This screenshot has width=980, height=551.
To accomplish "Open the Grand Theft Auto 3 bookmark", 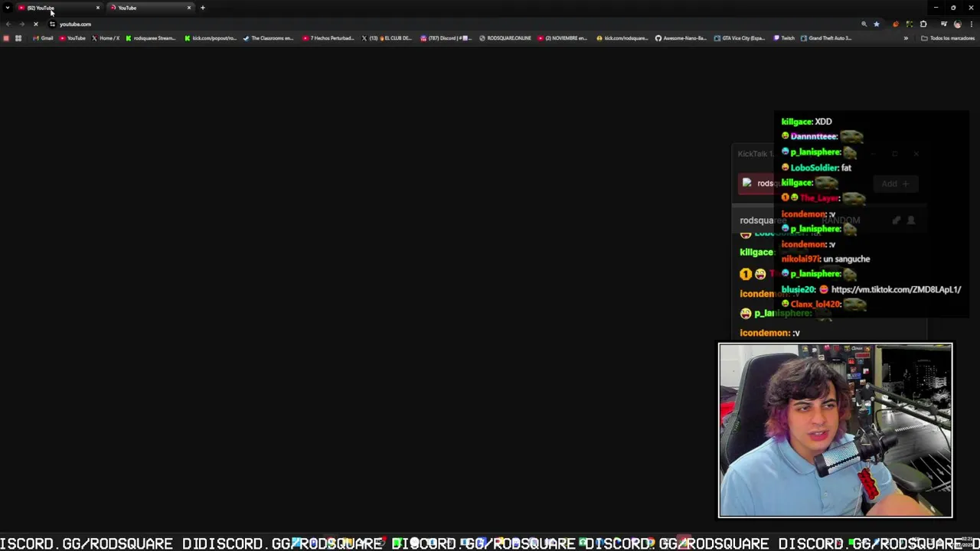I will click(x=826, y=38).
